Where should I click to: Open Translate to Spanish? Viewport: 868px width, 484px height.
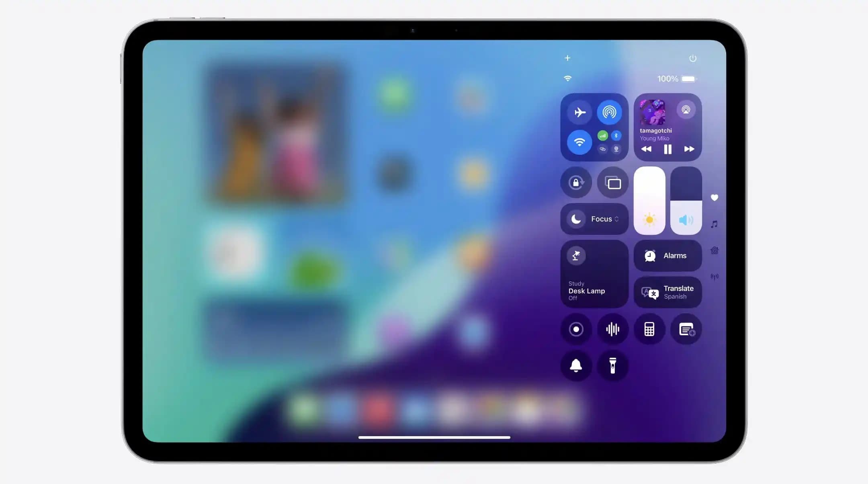point(667,291)
